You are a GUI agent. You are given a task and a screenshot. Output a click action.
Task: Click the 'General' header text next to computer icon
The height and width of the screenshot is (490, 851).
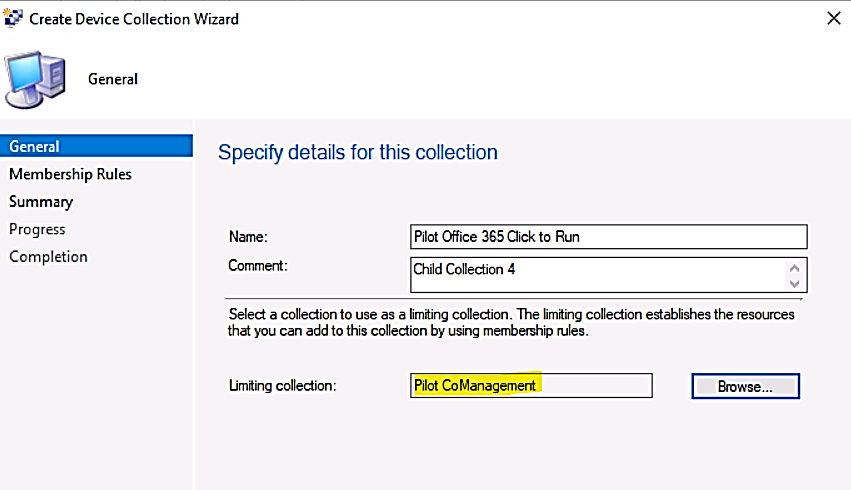113,79
